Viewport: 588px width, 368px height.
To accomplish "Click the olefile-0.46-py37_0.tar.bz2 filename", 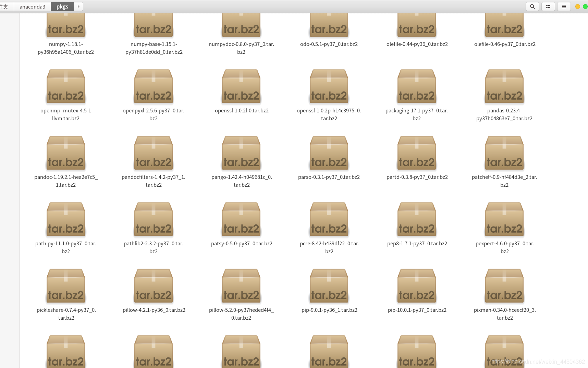I will coord(505,44).
